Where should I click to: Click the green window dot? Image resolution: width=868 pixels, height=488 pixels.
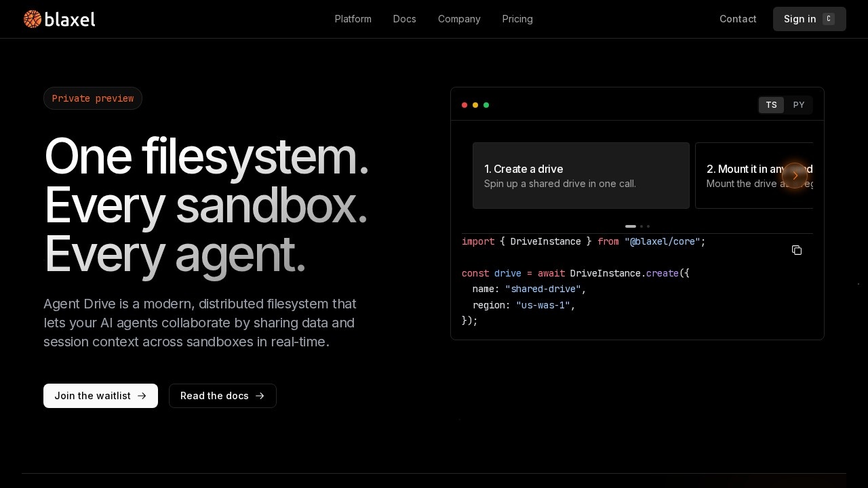coord(486,105)
